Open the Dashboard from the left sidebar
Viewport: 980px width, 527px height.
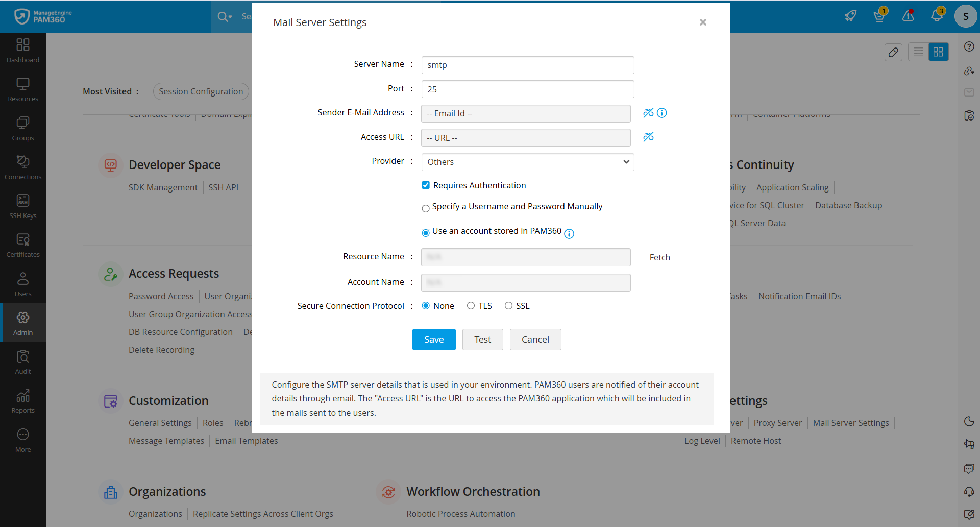click(23, 50)
